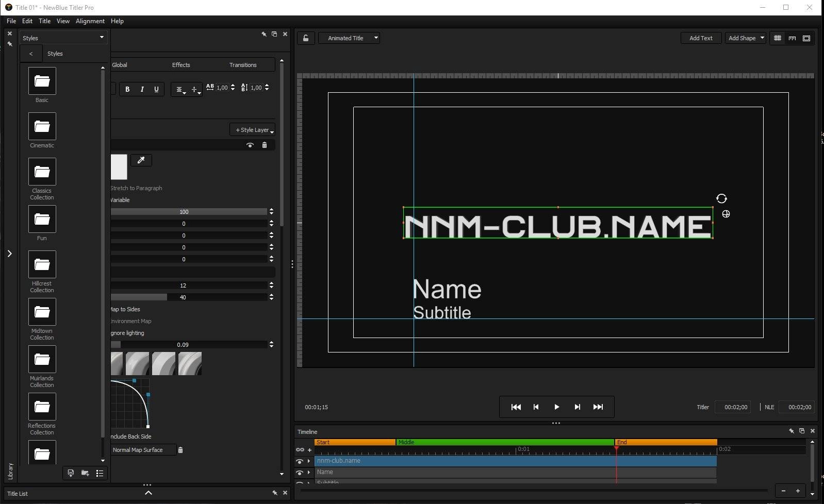Click the Add Text button
Screen dimensions: 824x504
click(701, 38)
